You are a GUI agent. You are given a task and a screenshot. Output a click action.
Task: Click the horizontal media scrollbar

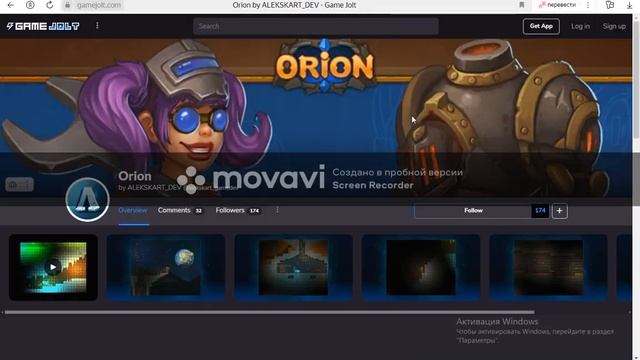click(269, 312)
